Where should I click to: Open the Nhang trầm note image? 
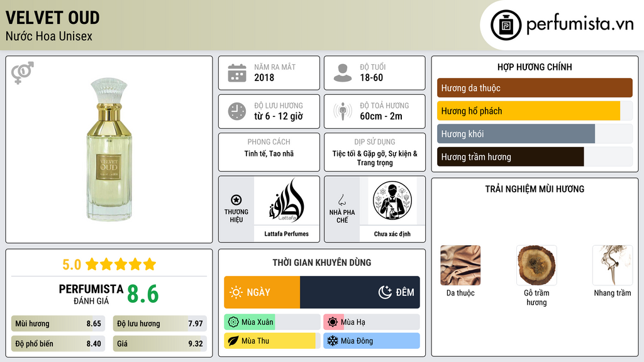click(613, 265)
